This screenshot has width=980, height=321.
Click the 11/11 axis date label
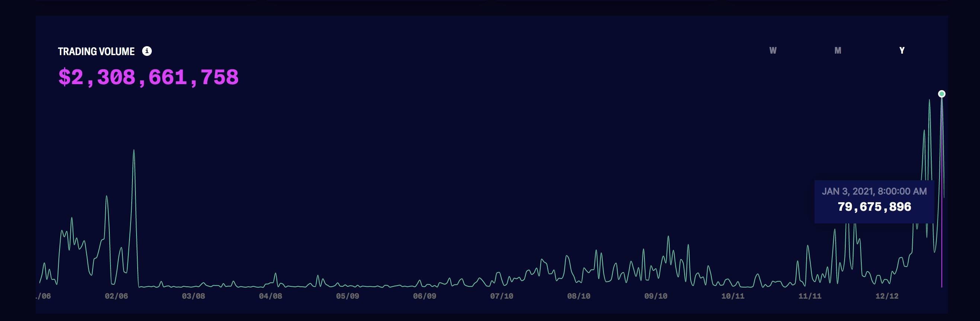(810, 296)
